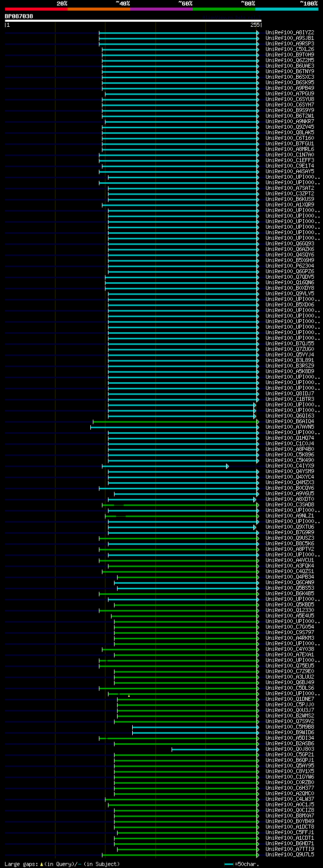This screenshot has height=868, width=323.
Task: Select hit label UniRef100_C6T160
Action: 290,138
